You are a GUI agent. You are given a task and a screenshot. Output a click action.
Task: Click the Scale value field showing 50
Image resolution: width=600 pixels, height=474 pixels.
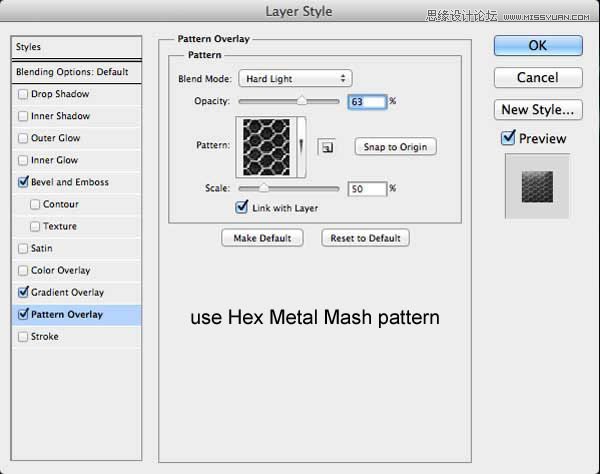tap(367, 189)
